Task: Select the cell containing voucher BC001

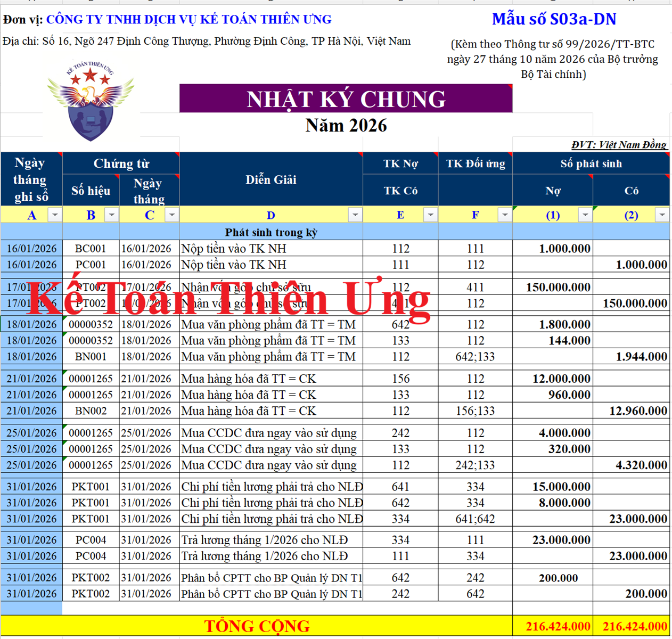Action: pos(91,249)
